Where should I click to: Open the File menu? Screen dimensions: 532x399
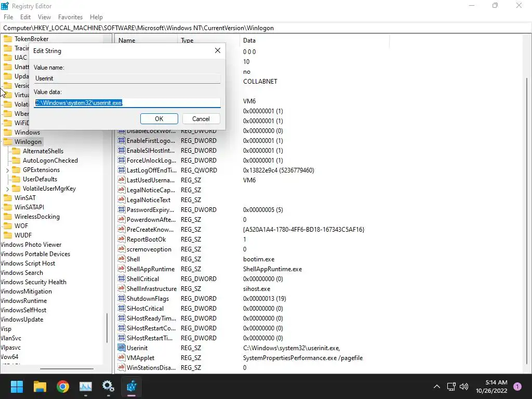(x=8, y=17)
